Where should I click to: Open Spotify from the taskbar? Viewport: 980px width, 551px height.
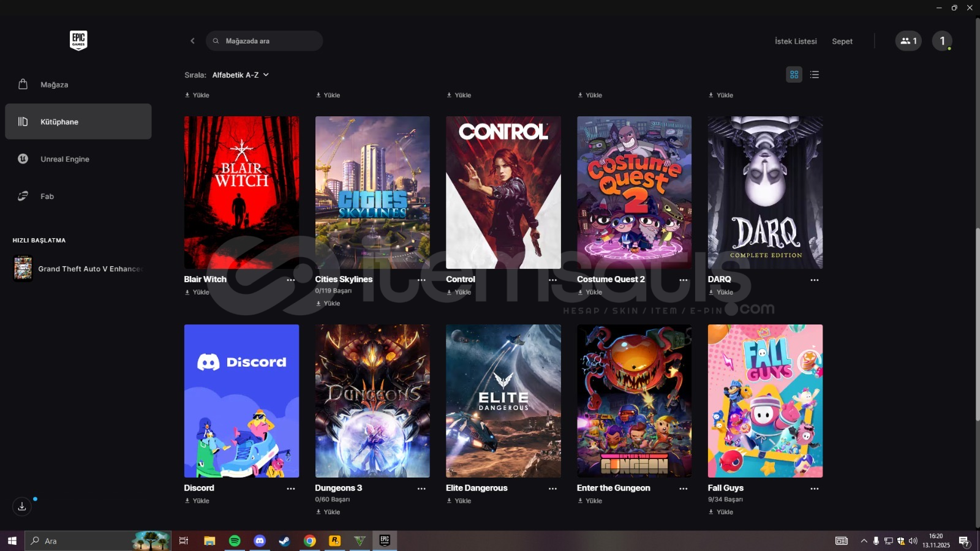(x=235, y=541)
